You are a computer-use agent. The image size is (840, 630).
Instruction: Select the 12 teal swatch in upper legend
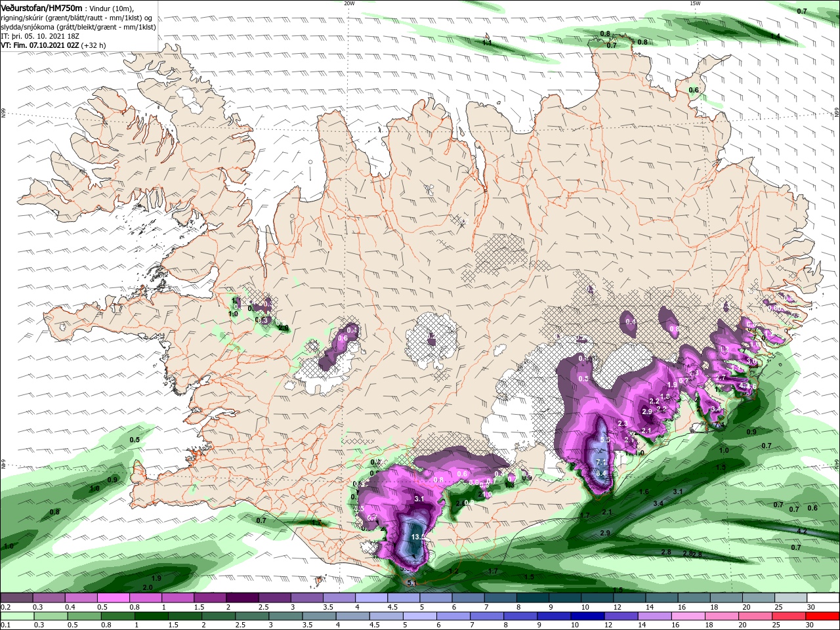pyautogui.click(x=629, y=598)
